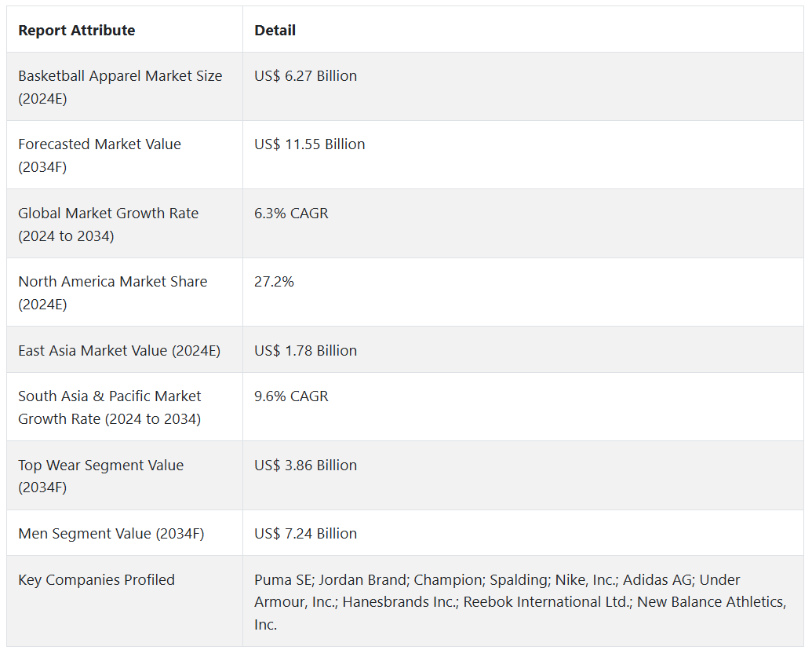Click the US$ 1.78 Billion value

point(306,351)
